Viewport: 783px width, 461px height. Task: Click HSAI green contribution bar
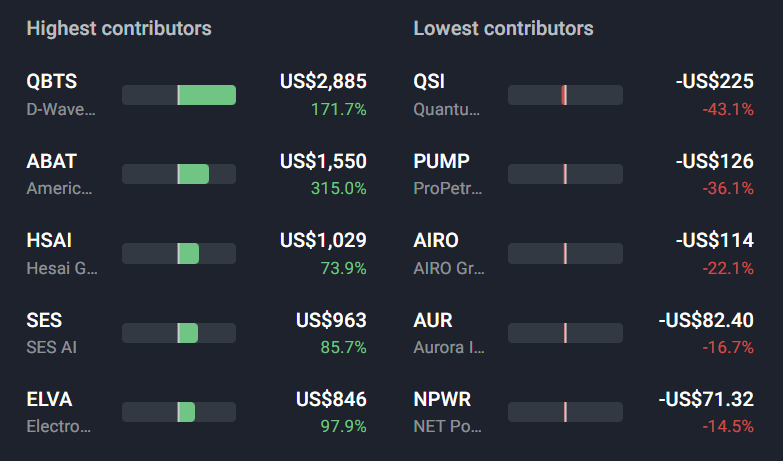(x=188, y=254)
